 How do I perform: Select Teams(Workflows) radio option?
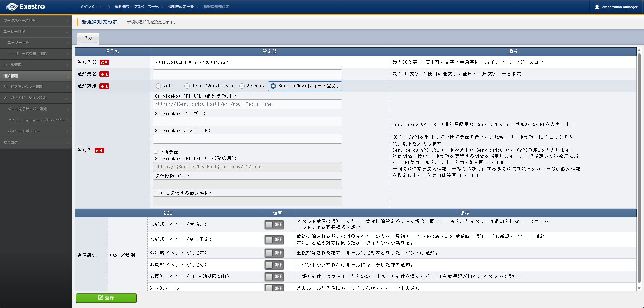(187, 86)
